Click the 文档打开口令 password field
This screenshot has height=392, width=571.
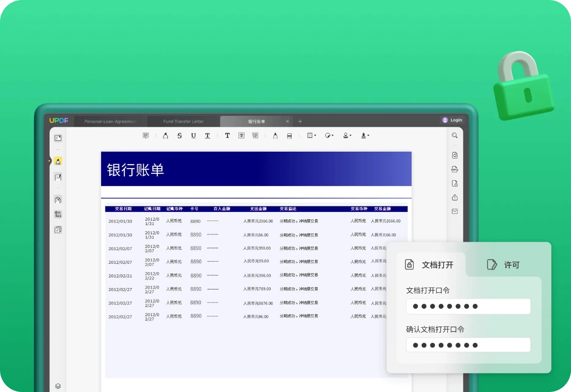click(x=468, y=307)
